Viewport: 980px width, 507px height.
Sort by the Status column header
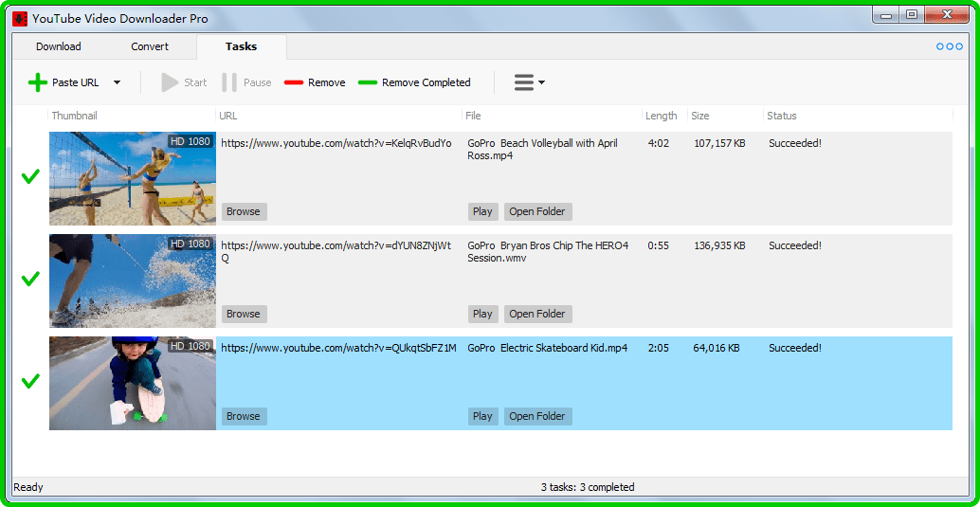pos(782,116)
